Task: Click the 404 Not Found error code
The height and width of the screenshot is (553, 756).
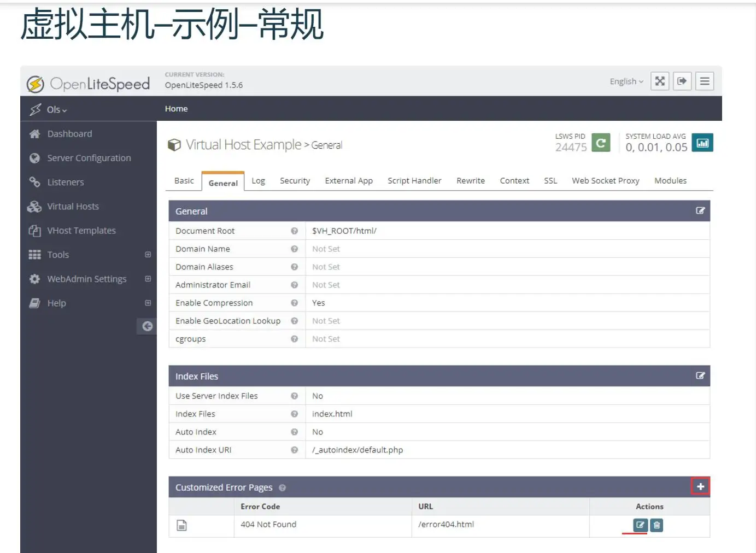Action: coord(268,525)
